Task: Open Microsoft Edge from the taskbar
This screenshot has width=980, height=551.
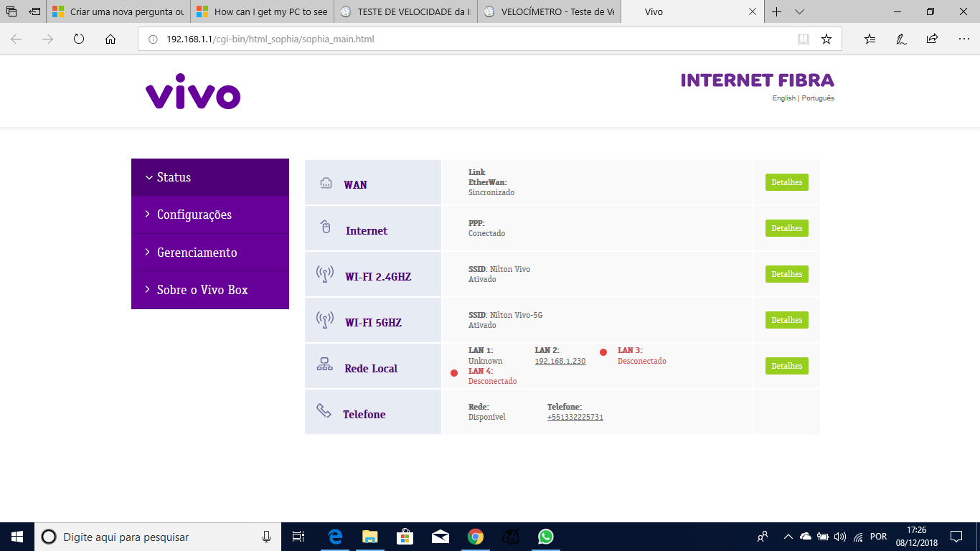Action: tap(335, 537)
